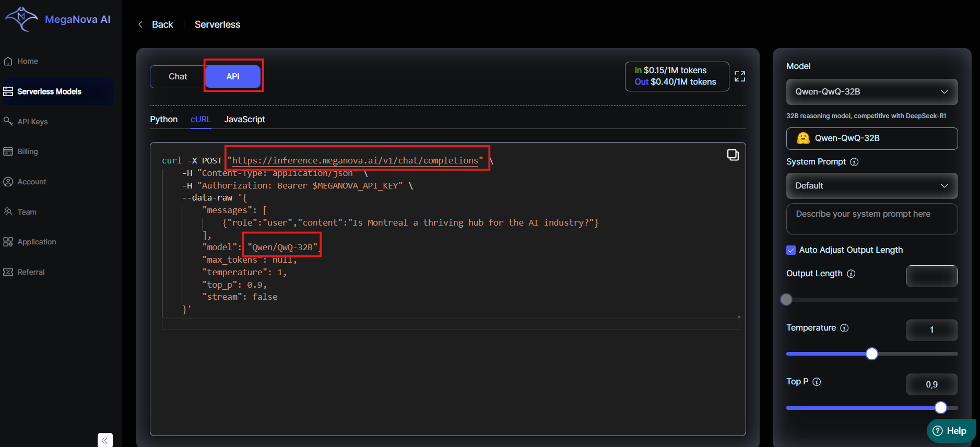Switch to Chat mode
The width and height of the screenshot is (980, 447).
pos(178,76)
